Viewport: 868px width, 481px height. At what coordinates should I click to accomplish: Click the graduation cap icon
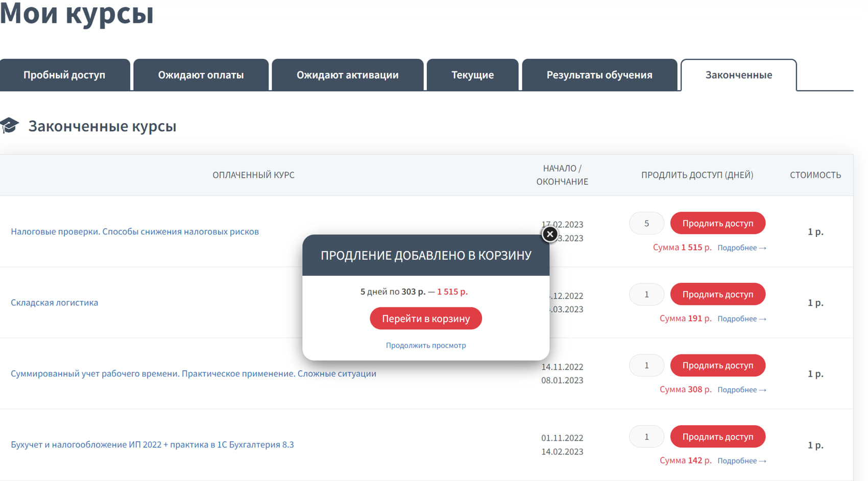pos(10,126)
